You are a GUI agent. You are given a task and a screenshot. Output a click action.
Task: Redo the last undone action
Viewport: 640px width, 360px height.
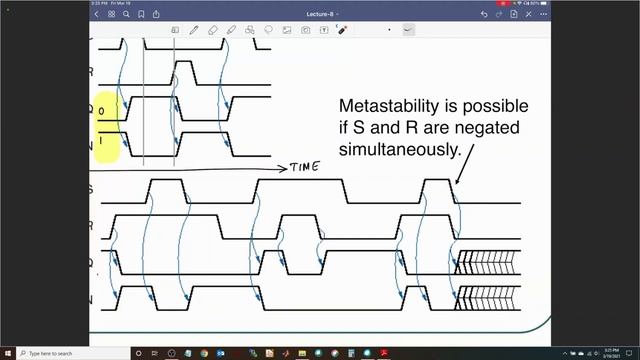(x=499, y=14)
